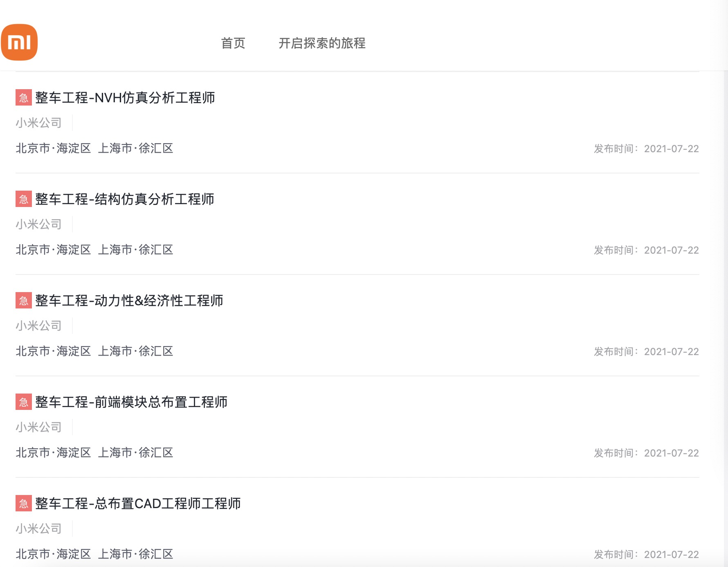
Task: Click 小米公司 under the 前端模块总布置工程师 listing
Action: (38, 427)
